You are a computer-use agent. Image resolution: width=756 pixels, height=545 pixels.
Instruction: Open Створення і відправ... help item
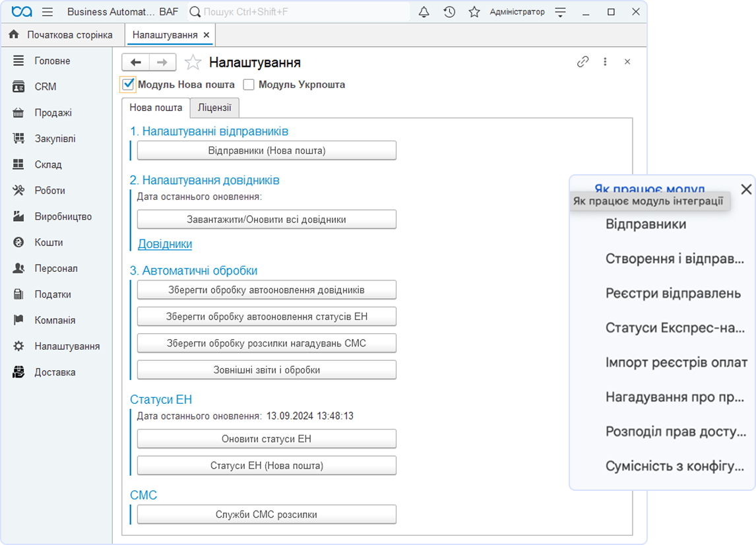point(674,259)
